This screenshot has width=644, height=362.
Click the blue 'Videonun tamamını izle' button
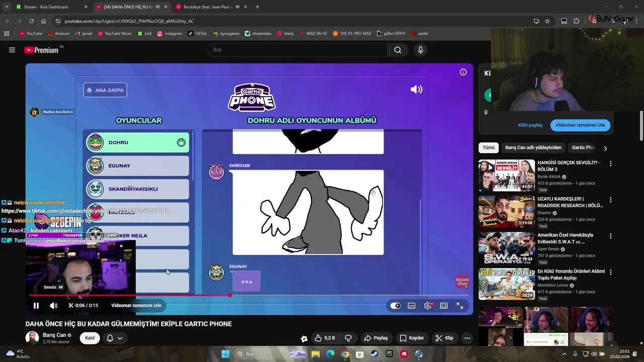point(580,125)
